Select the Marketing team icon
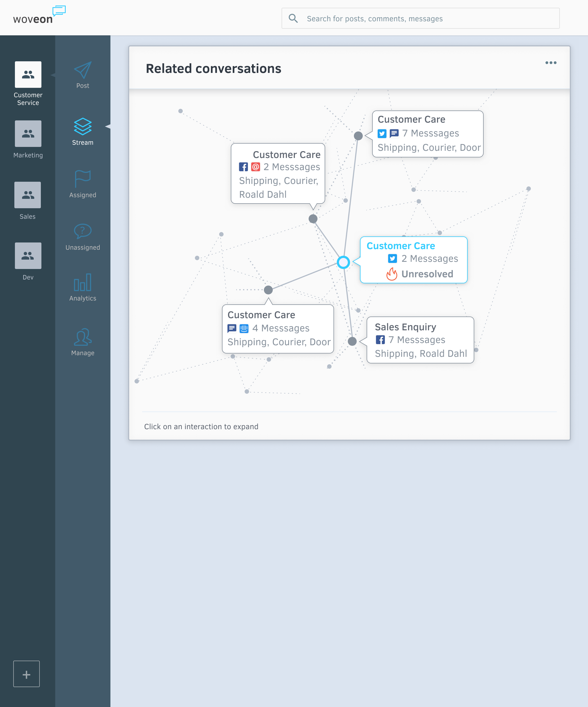The height and width of the screenshot is (707, 588). click(28, 134)
